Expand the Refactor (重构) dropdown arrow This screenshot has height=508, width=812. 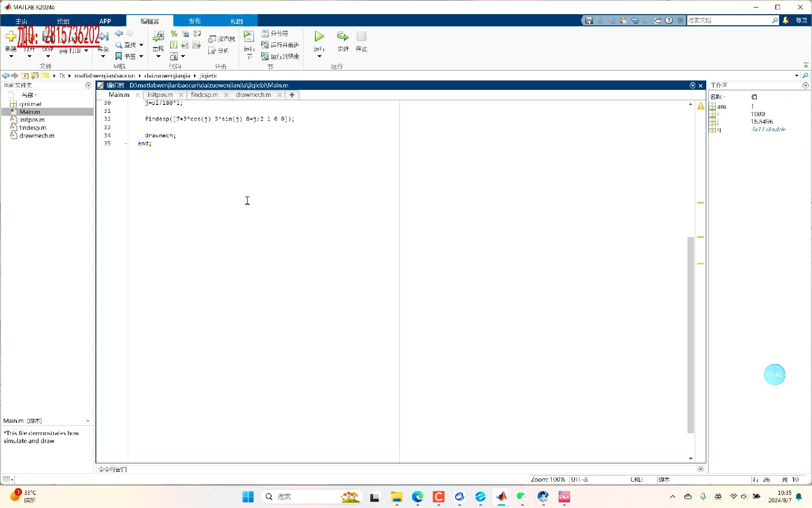pyautogui.click(x=158, y=56)
